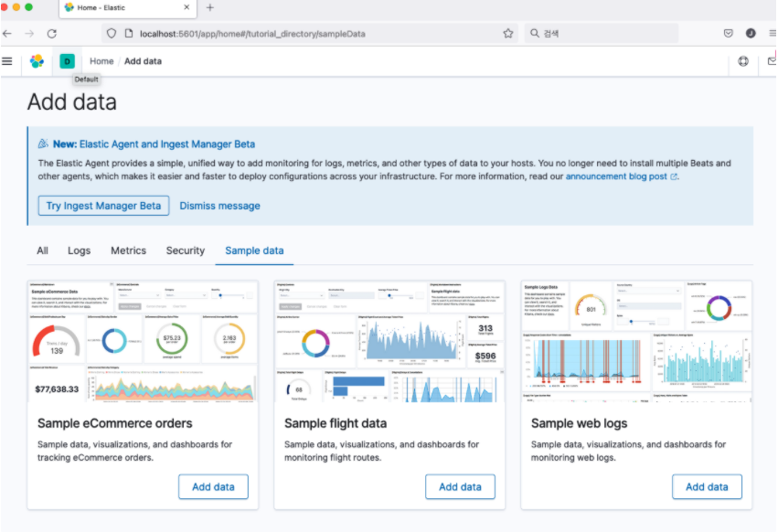Click 'tracking eCommerce orders' description text
Image resolution: width=778 pixels, height=532 pixels.
coord(95,458)
